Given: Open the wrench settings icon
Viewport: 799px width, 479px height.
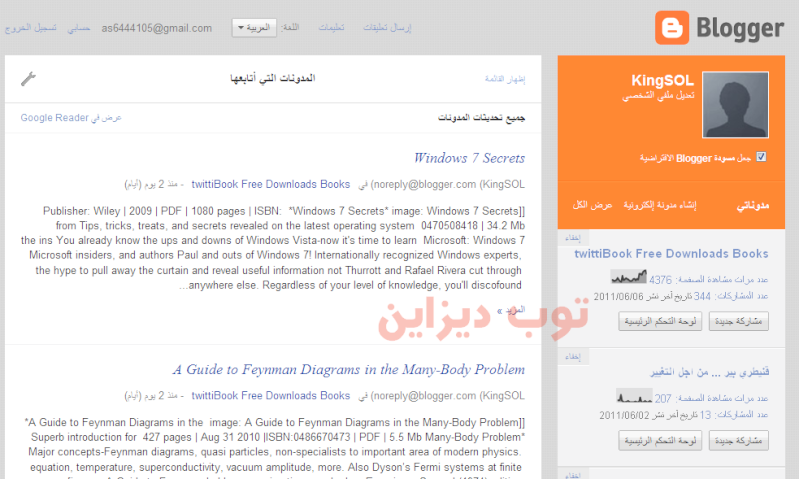Looking at the screenshot, I should point(28,78).
